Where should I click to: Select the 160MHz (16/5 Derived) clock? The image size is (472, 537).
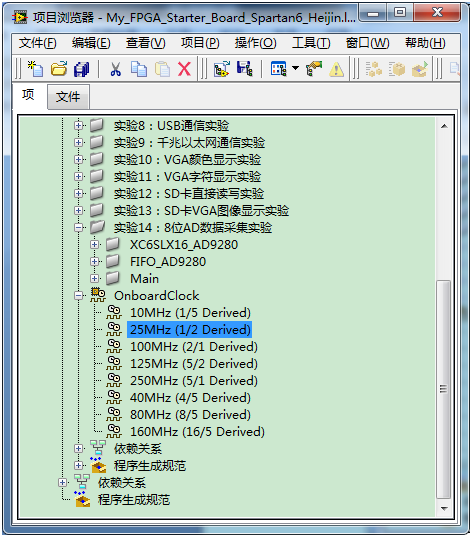tap(197, 432)
